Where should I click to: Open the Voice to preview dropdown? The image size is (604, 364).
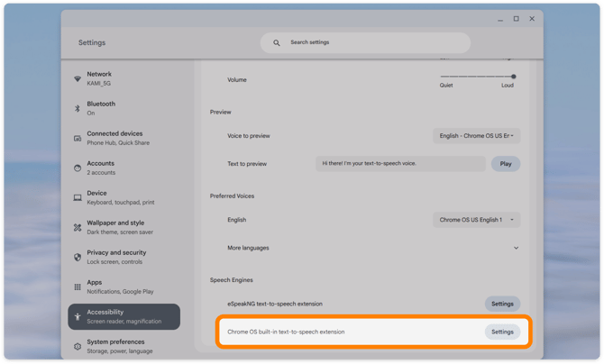[477, 135]
